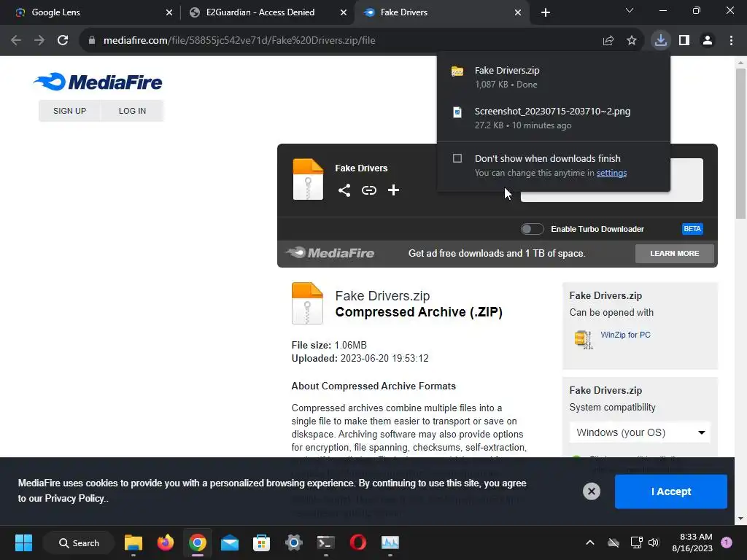Screen dimensions: 747x560
Task: Click the LOG IN button
Action: (133, 111)
